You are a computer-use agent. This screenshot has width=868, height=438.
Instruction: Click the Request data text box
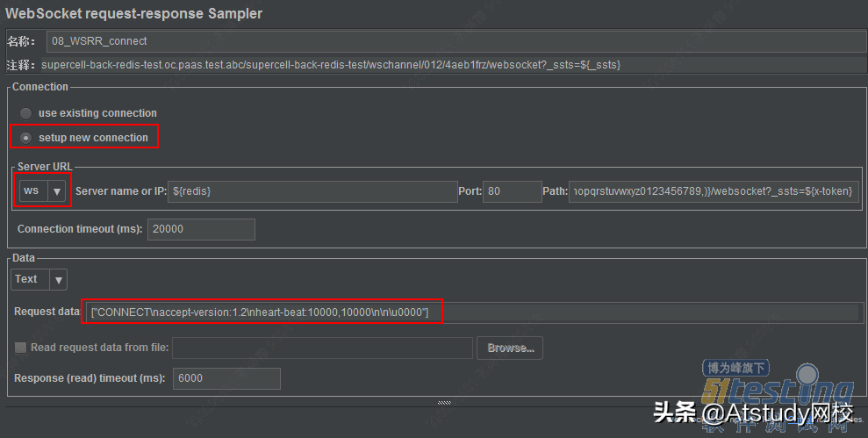[474, 312]
